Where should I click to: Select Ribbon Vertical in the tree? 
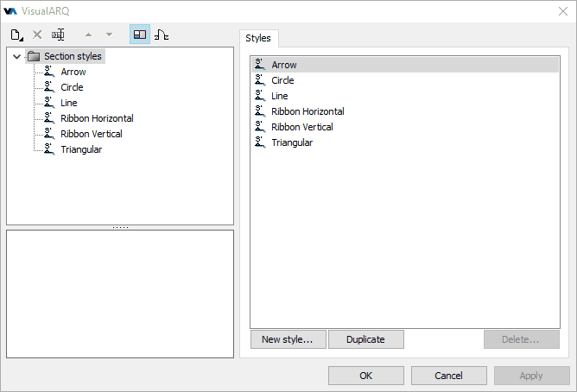(x=92, y=134)
